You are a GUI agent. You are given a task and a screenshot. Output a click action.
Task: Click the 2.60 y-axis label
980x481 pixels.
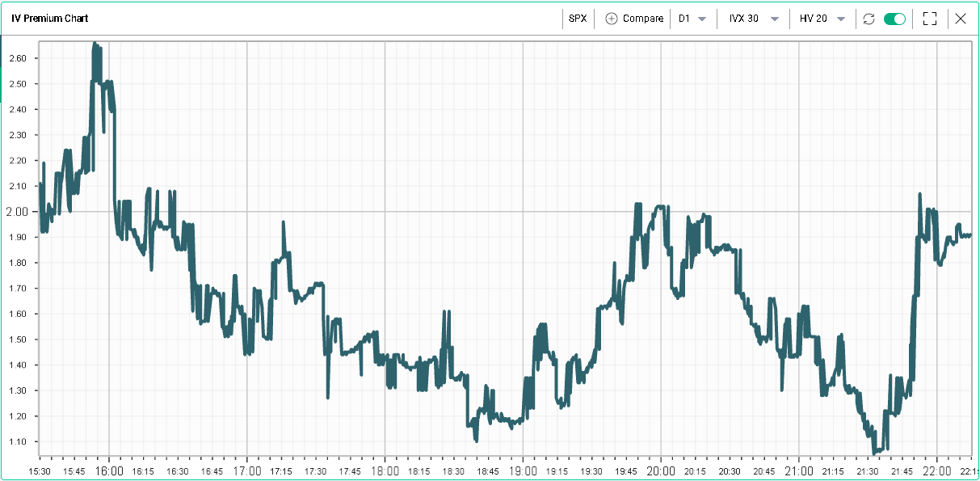tap(19, 58)
